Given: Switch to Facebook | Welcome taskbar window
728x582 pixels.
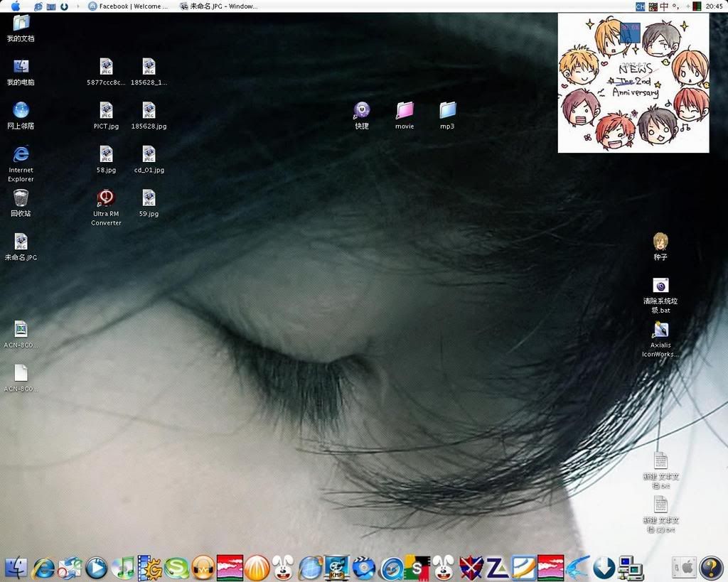Looking at the screenshot, I should coord(129,6).
